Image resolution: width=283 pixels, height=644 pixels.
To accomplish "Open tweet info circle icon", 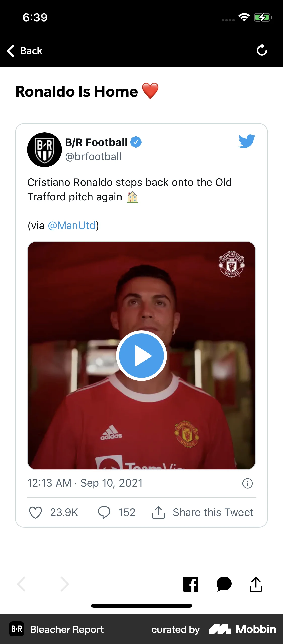I will (247, 483).
